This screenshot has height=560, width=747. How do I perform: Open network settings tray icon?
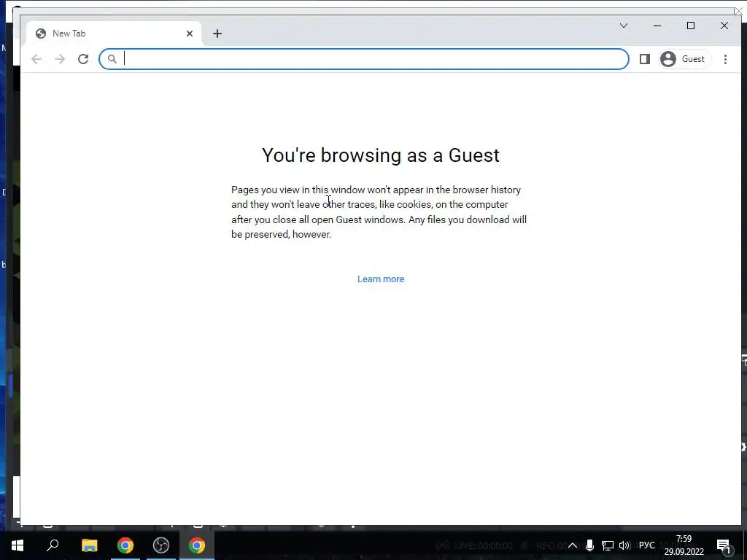608,545
